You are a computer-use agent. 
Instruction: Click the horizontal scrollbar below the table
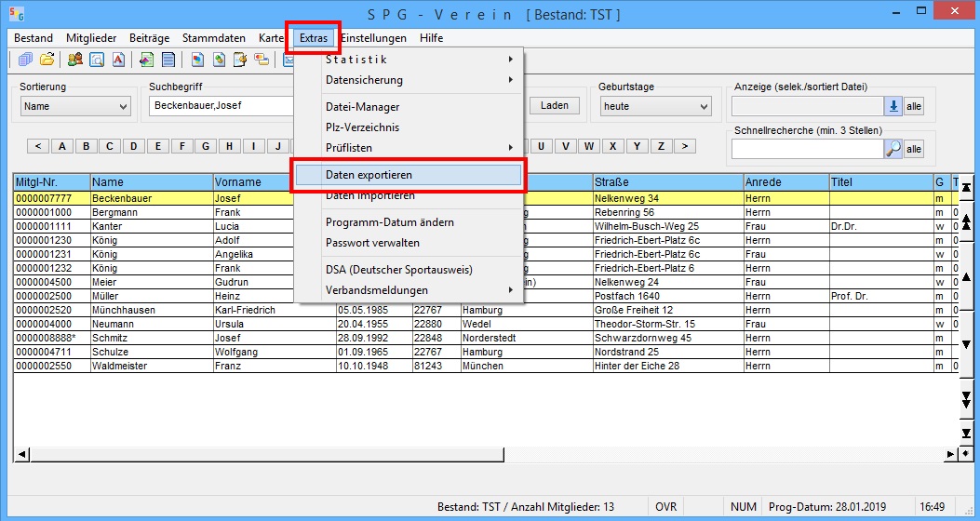(484, 454)
